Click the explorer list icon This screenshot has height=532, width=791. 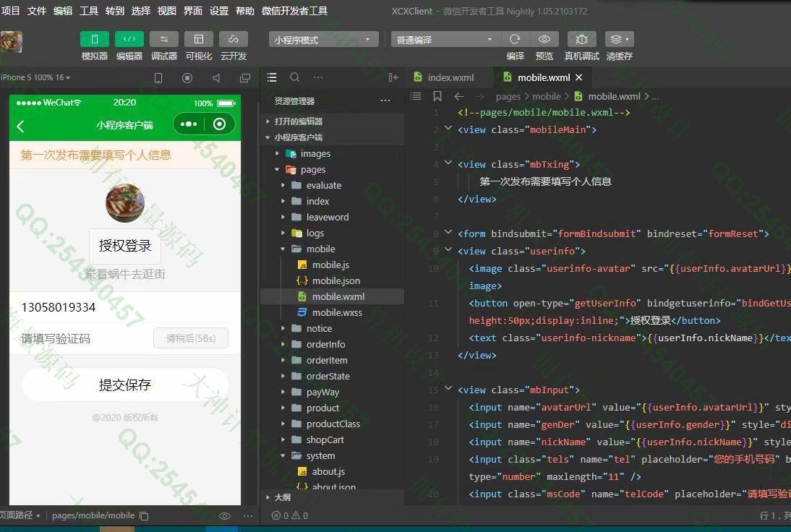pyautogui.click(x=272, y=77)
